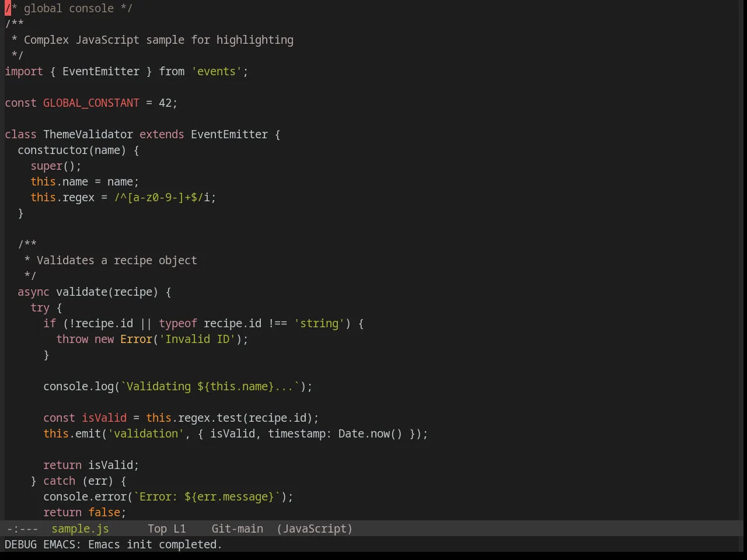Click the 'throw' keyword
The image size is (747, 560).
click(72, 339)
